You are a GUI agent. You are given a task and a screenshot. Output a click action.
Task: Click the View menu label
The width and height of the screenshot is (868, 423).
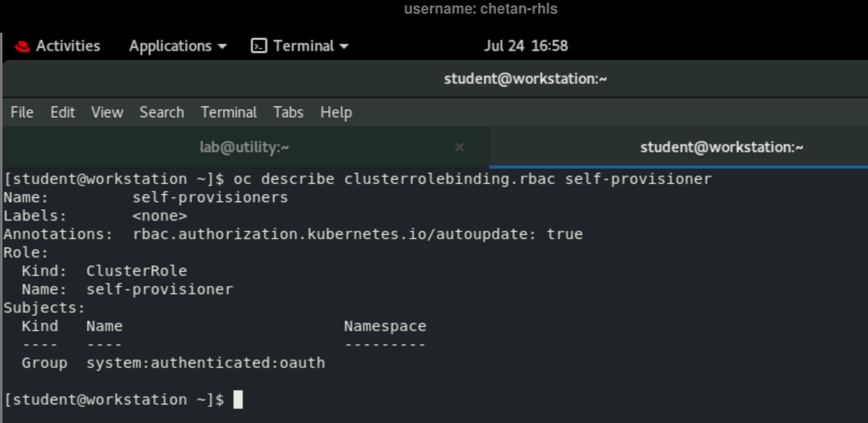click(107, 112)
